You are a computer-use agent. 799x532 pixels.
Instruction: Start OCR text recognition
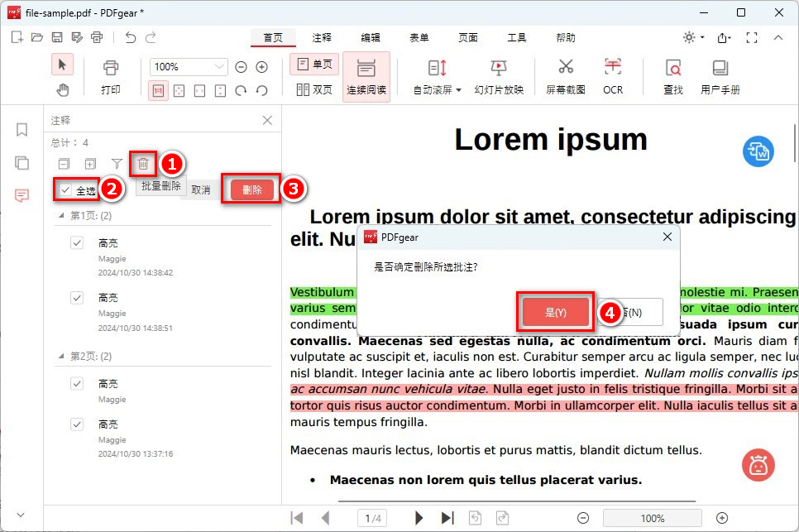[x=612, y=75]
